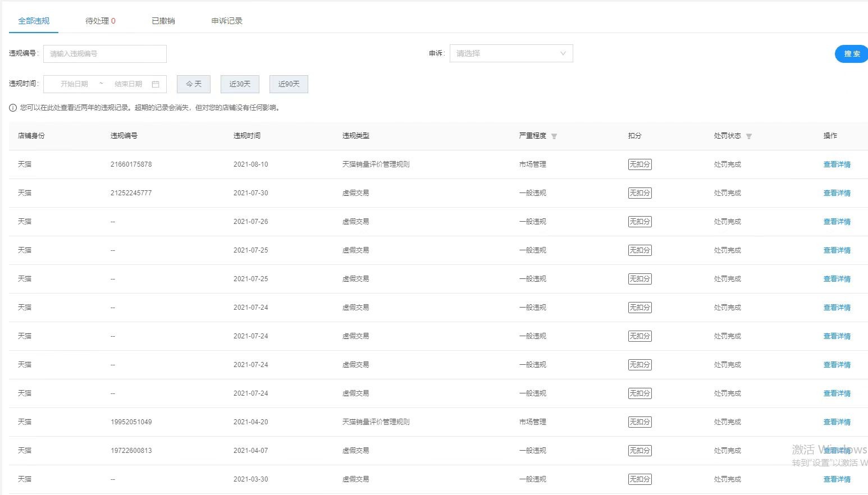Click 天猫 in the 21660175878 row
The width and height of the screenshot is (868, 495).
click(25, 164)
